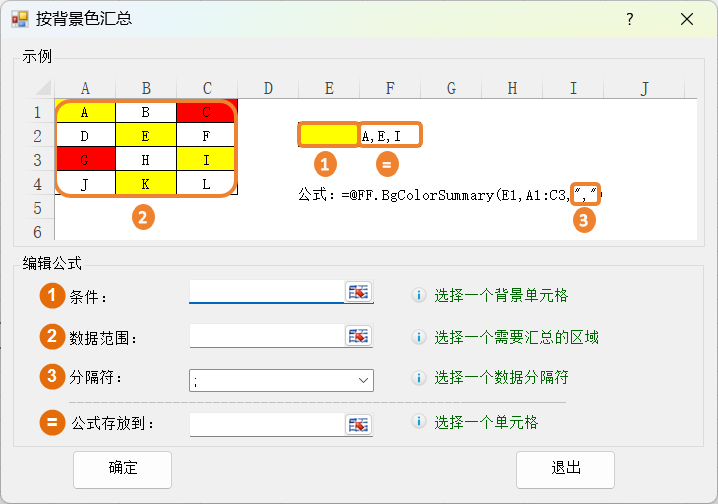Click the help question mark button
The image size is (718, 504).
630,19
